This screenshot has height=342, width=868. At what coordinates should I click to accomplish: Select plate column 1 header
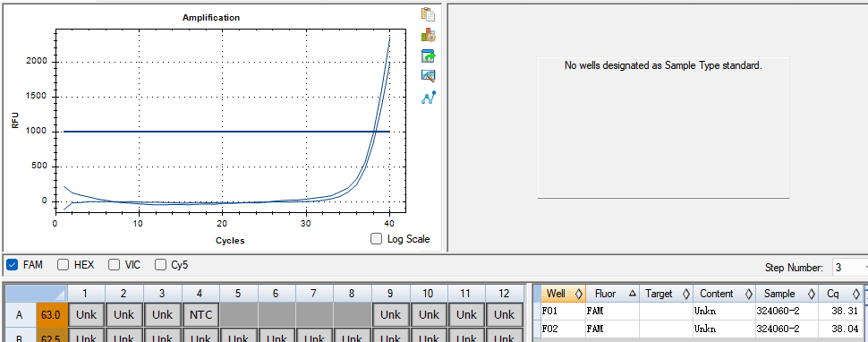[86, 294]
